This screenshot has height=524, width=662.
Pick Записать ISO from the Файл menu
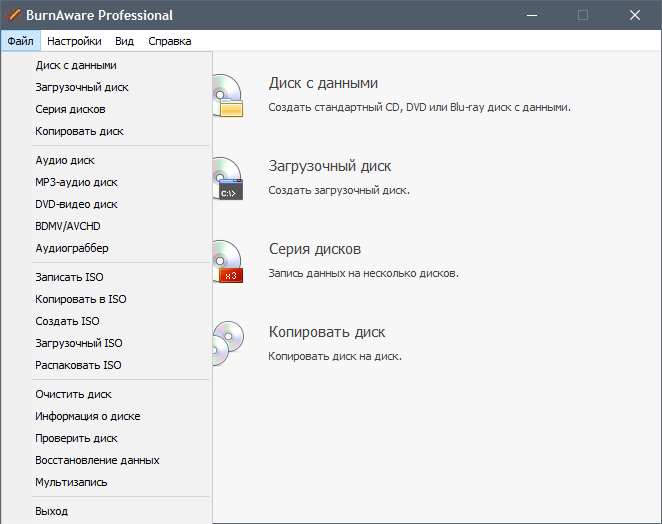pos(69,277)
